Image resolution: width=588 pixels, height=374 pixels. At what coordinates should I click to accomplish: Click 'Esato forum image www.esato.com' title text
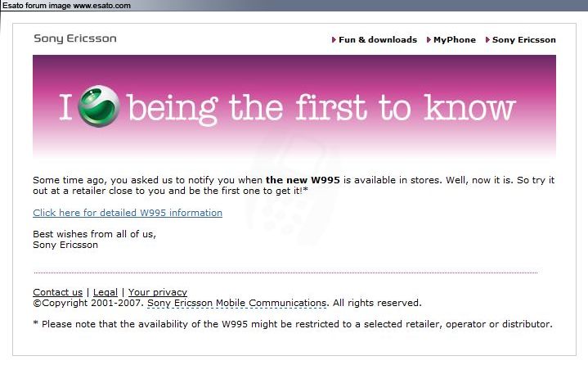(x=67, y=6)
